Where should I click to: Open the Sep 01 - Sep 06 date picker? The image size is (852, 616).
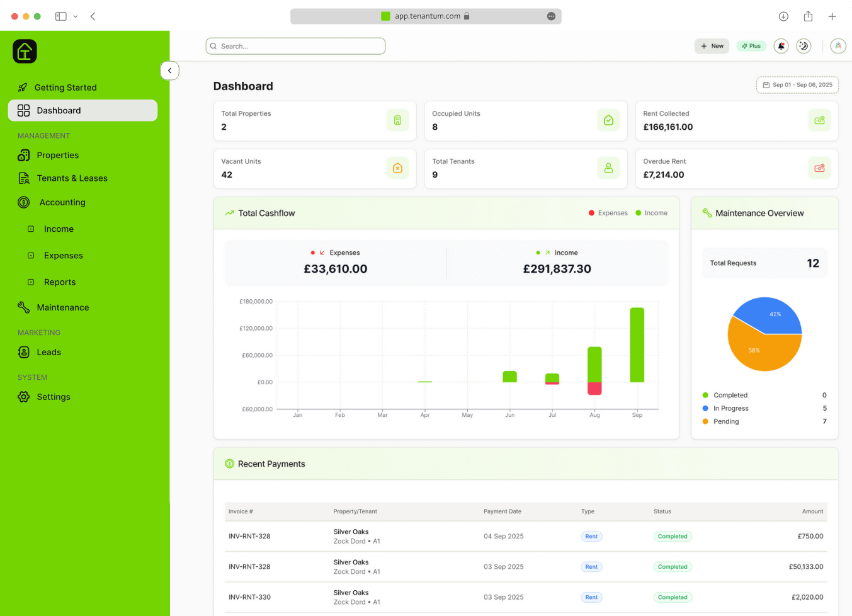point(797,85)
